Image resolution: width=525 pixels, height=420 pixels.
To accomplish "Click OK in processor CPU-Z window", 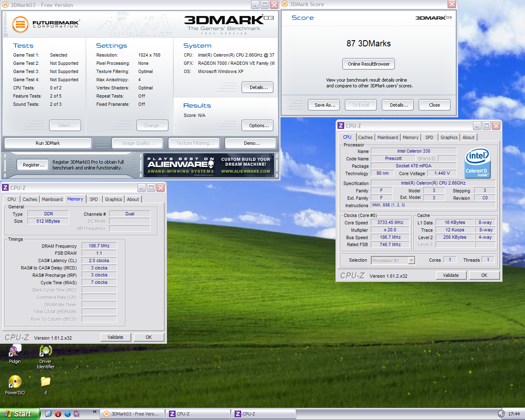I will click(484, 275).
